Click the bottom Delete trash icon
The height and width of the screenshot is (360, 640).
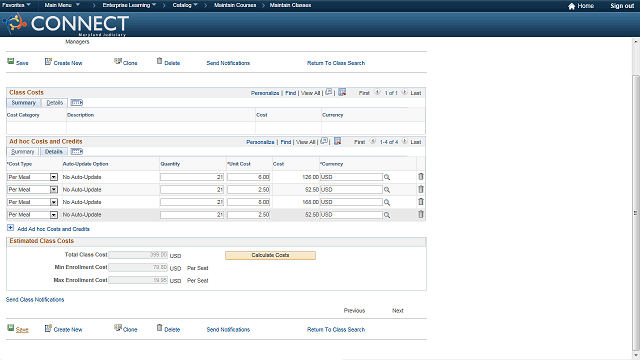point(160,327)
